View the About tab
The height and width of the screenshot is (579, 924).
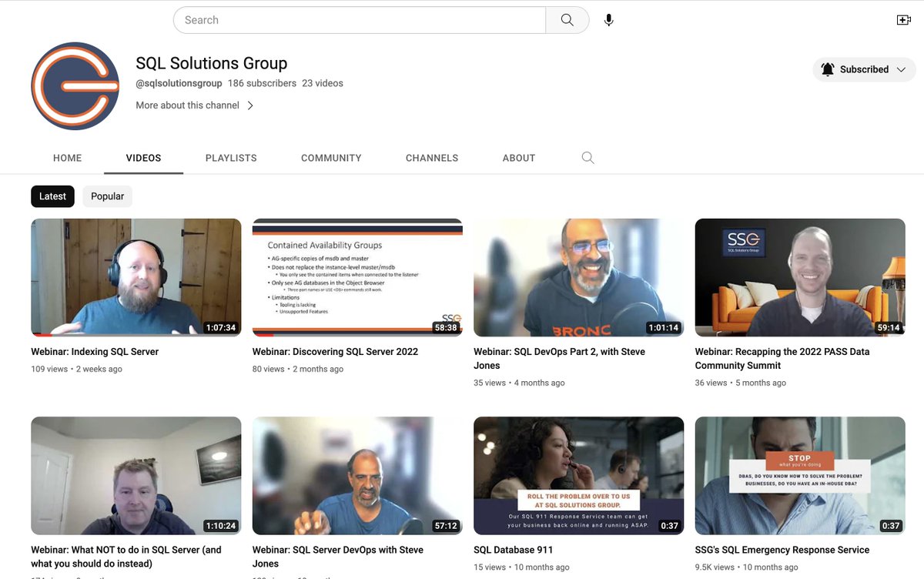[x=519, y=158]
